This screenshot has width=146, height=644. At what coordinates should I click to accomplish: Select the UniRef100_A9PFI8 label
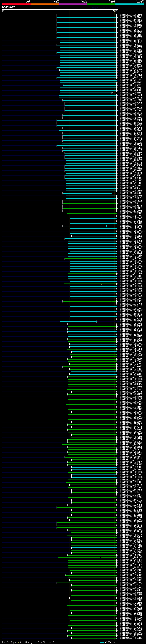pos(131,72)
